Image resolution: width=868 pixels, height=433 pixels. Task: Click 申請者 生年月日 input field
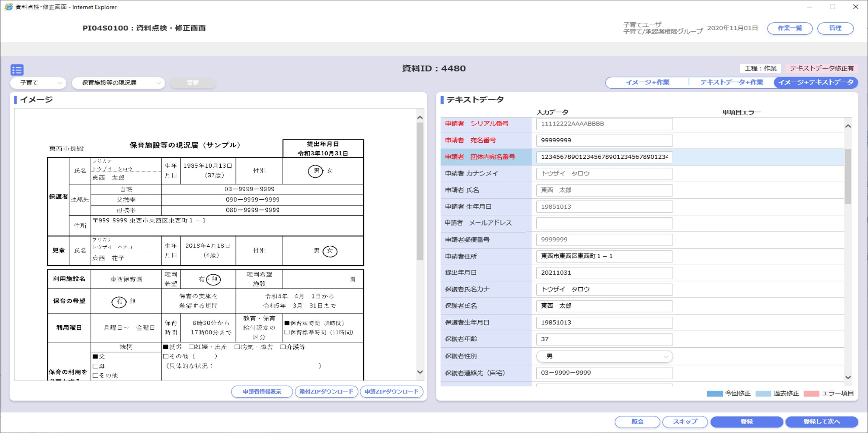pyautogui.click(x=604, y=206)
